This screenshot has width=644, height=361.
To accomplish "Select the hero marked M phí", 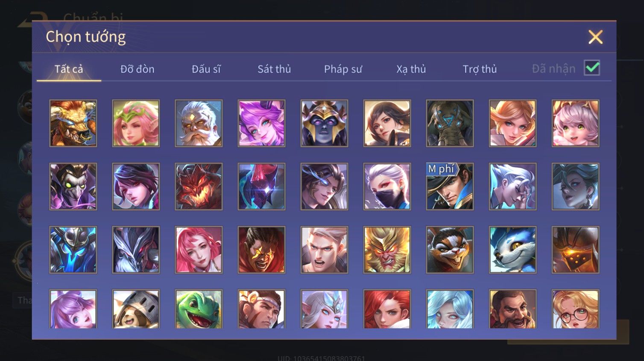I will point(450,186).
